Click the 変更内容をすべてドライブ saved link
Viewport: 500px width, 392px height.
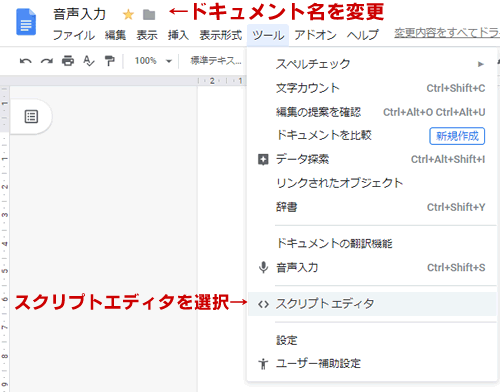pos(447,33)
